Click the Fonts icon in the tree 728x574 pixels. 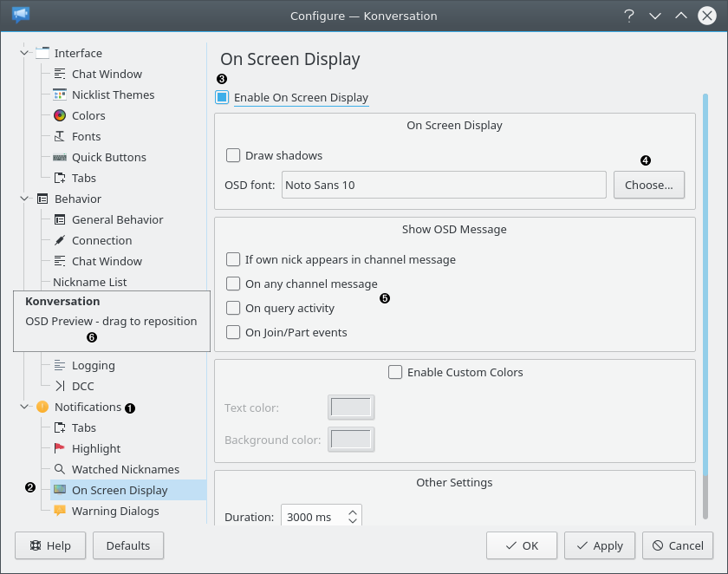click(x=59, y=136)
